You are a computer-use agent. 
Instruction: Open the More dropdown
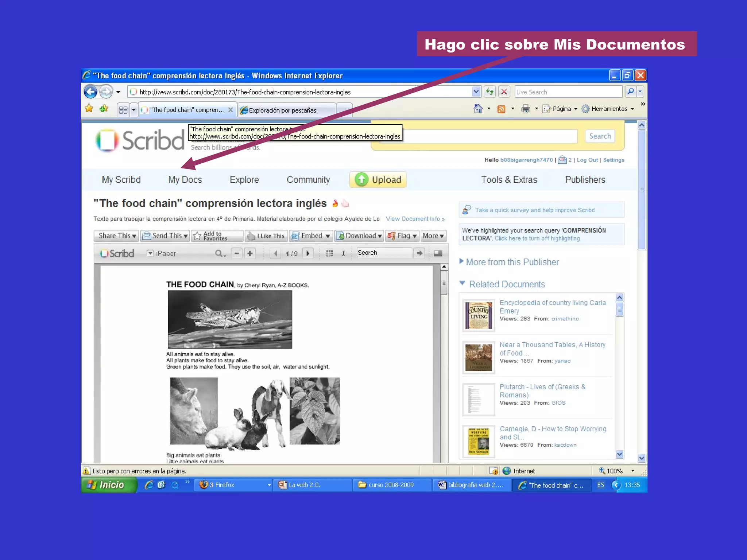(433, 236)
